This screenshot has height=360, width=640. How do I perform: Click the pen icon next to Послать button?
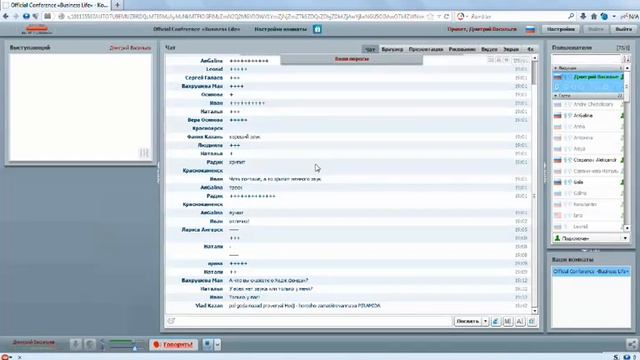496,322
